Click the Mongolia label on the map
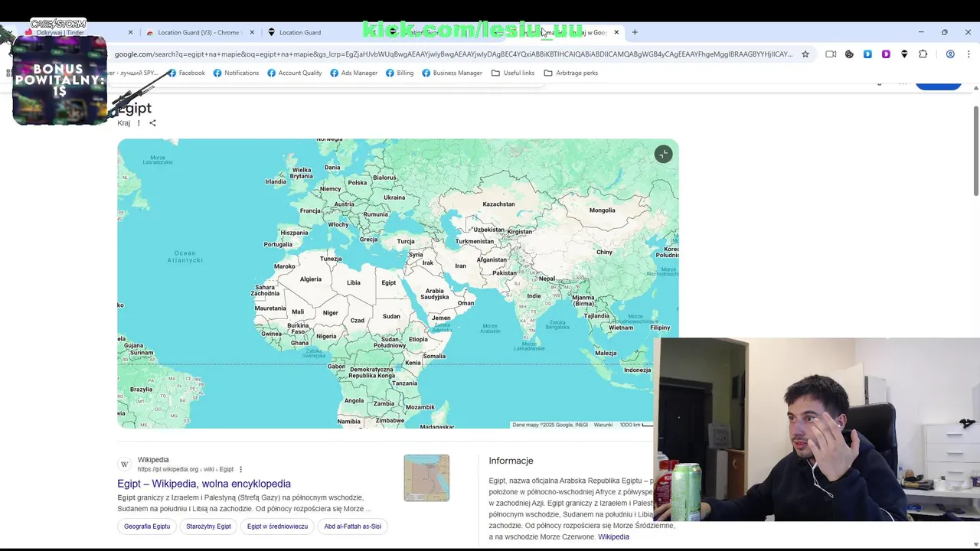980x551 pixels. (603, 210)
